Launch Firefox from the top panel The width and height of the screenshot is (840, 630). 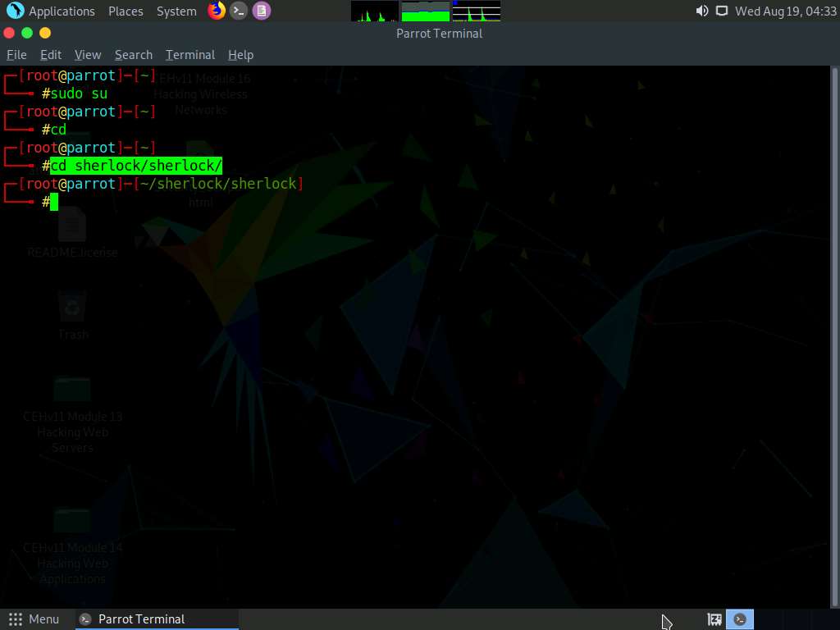[216, 11]
